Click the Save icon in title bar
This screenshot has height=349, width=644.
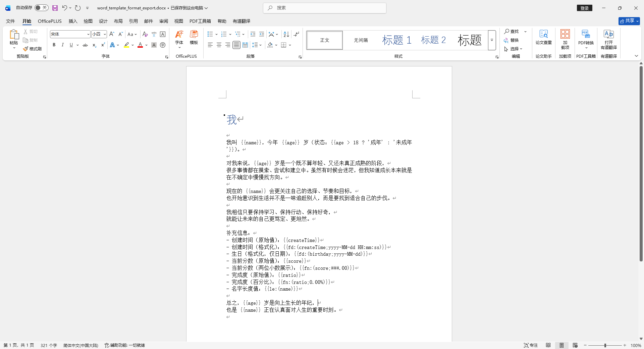click(55, 8)
